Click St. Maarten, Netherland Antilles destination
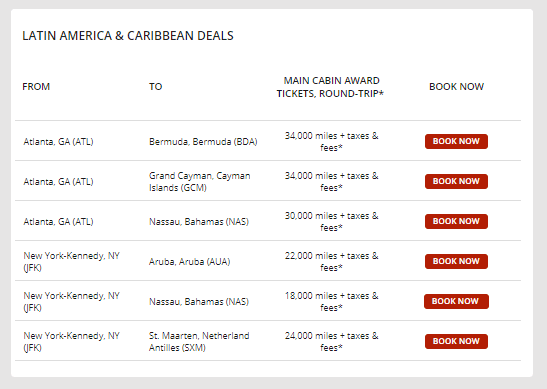The height and width of the screenshot is (389, 547). [199, 342]
